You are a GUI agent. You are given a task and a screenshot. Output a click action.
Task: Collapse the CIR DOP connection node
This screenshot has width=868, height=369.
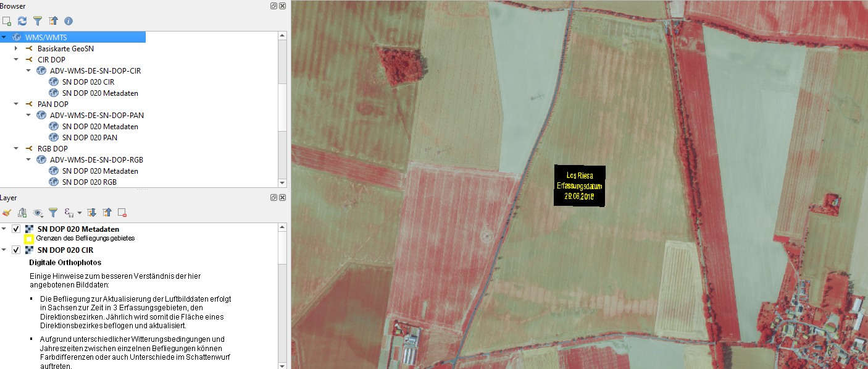pos(16,60)
